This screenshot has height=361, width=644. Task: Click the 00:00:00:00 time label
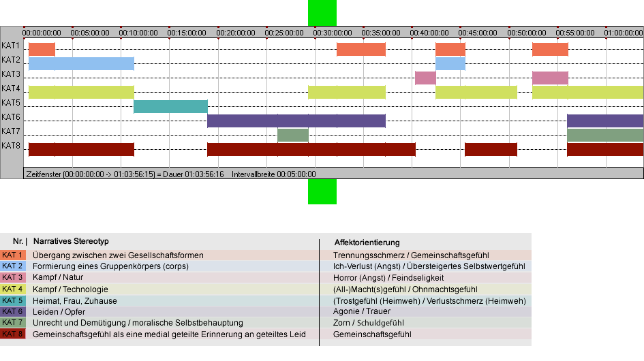coord(42,33)
